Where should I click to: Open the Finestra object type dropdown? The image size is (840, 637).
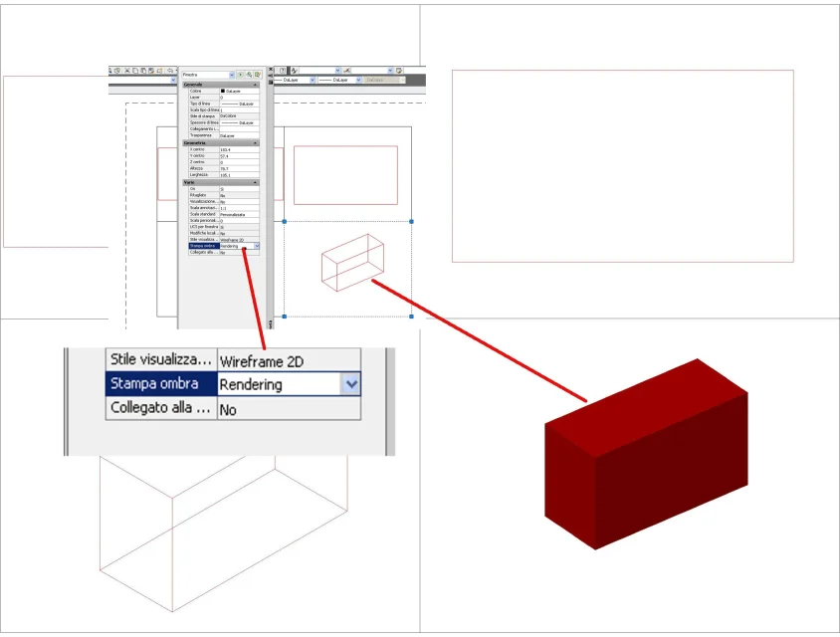point(232,75)
